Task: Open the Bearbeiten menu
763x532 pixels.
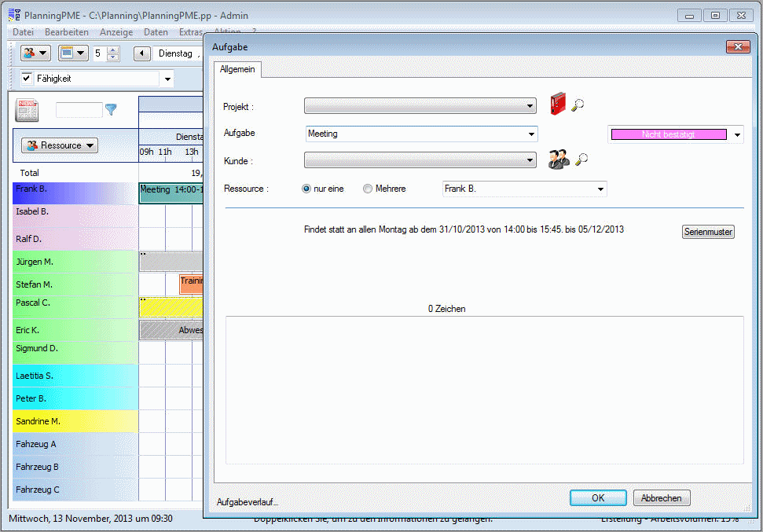Action: point(67,32)
